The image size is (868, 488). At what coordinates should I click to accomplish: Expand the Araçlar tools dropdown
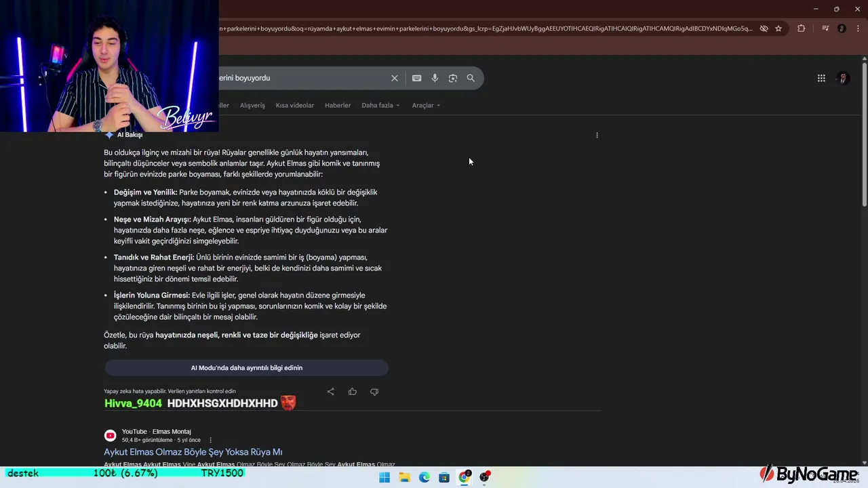426,105
